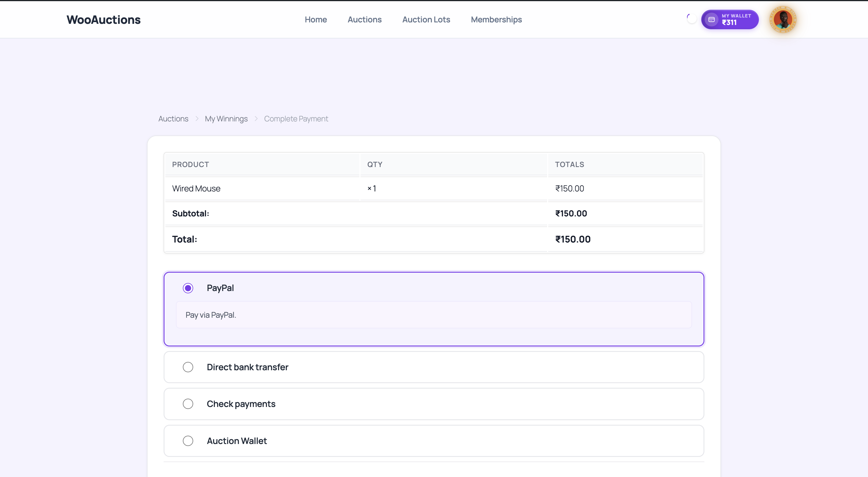868x477 pixels.
Task: Open My Wallet from the header
Action: coord(730,19)
